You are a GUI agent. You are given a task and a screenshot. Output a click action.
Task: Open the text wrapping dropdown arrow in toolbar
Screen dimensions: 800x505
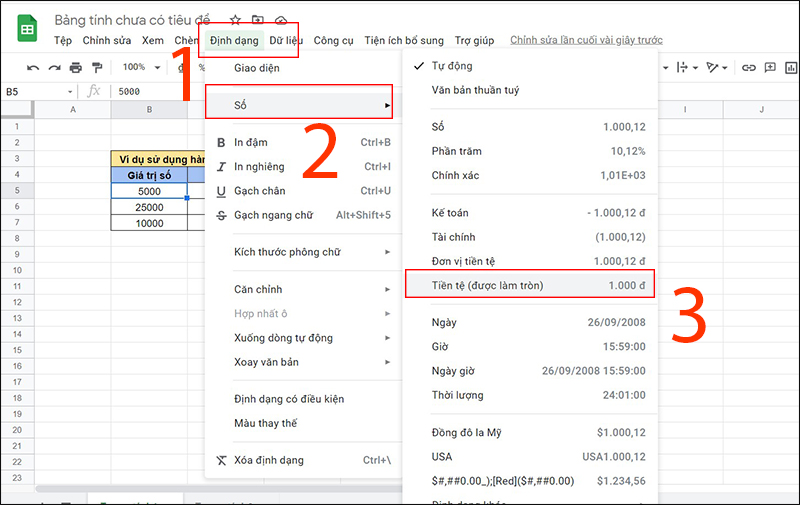click(x=695, y=68)
